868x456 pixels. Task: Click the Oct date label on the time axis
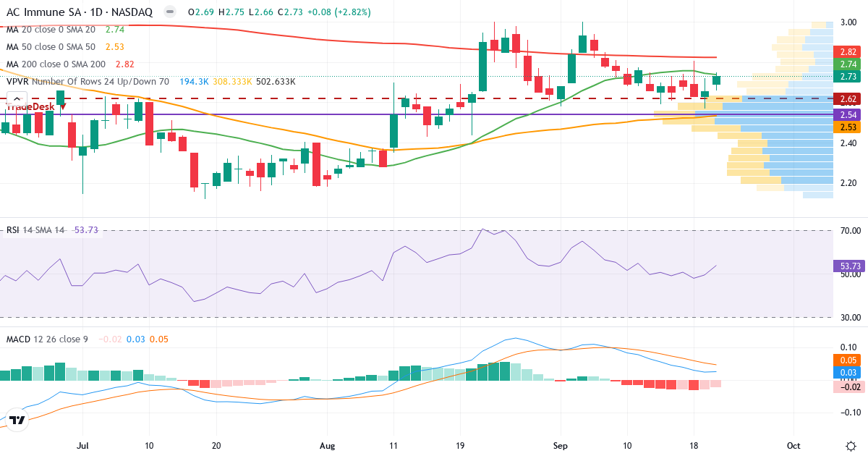793,444
